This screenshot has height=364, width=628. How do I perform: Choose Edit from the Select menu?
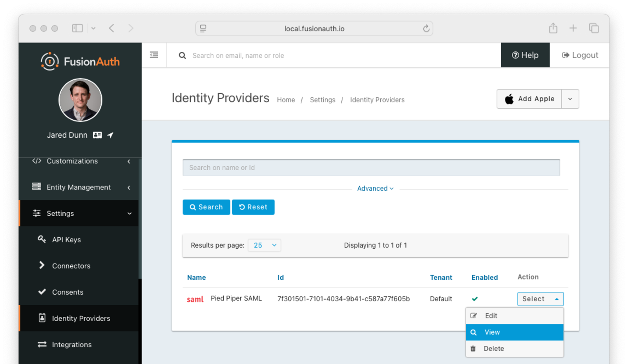coord(491,315)
